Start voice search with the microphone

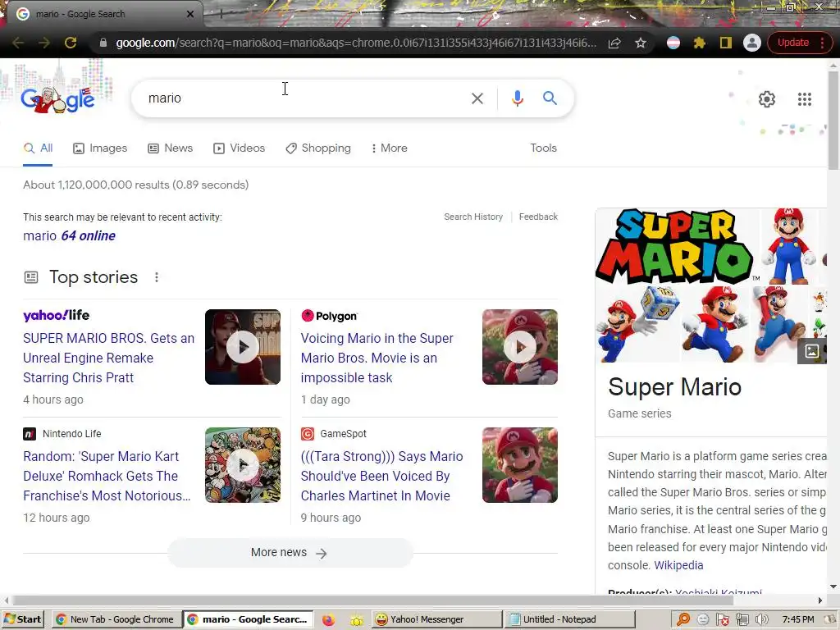517,98
